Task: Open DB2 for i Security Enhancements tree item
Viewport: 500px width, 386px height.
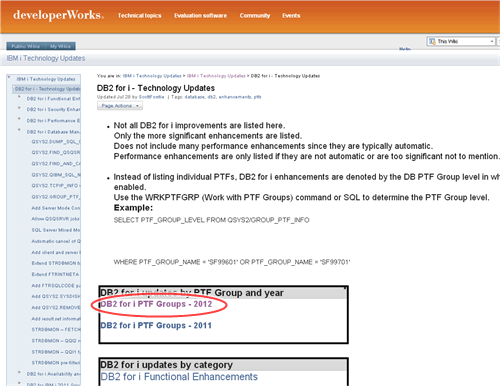Action: [53, 109]
